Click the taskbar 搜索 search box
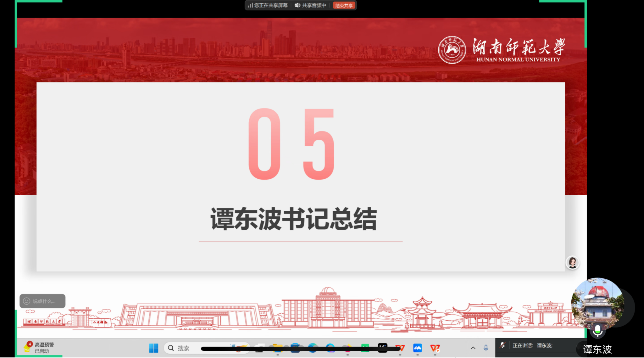Screen dimensions: 644x358 point(183,348)
